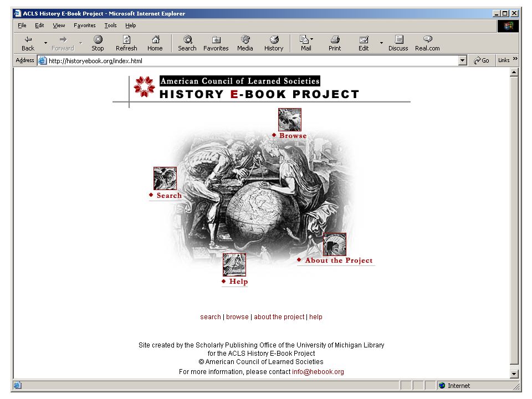Click the Links toolbar label
532x399 pixels.
(504, 60)
